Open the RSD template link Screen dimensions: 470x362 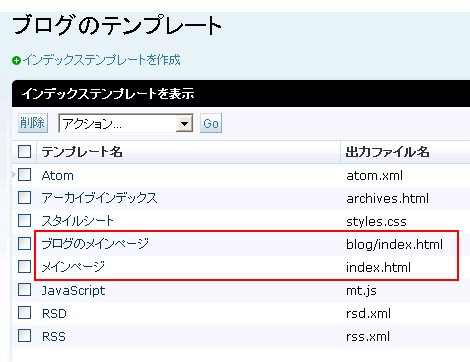point(54,314)
